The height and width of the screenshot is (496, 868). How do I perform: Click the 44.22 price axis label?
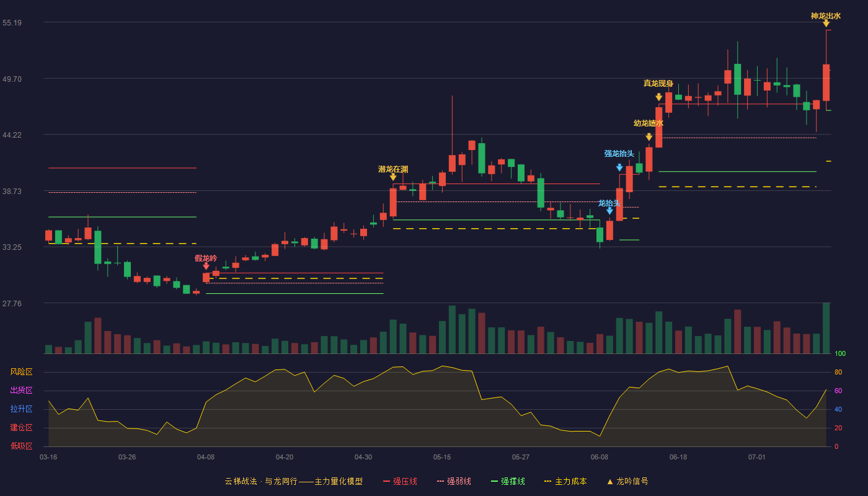12,135
